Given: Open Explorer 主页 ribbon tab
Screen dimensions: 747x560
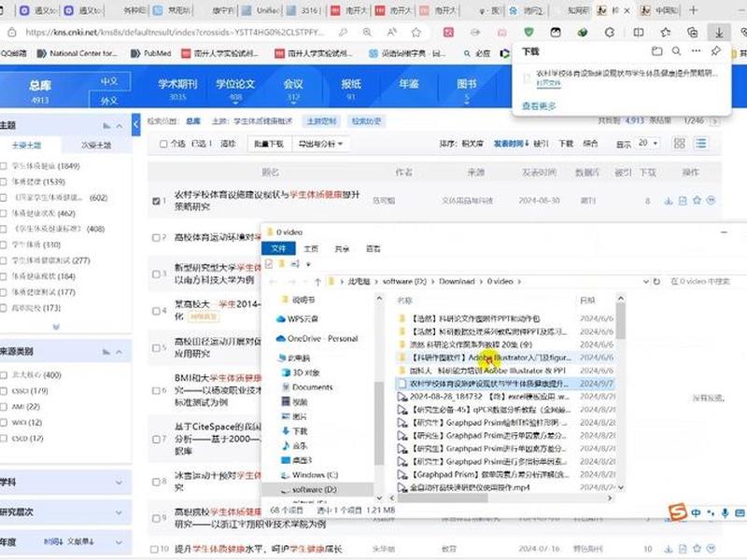Looking at the screenshot, I should [x=311, y=248].
